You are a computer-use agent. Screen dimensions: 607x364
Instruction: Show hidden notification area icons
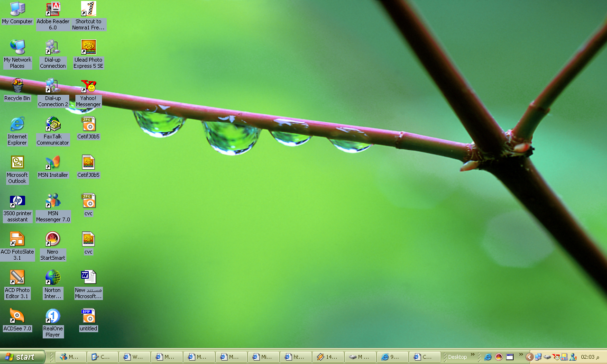(x=530, y=357)
